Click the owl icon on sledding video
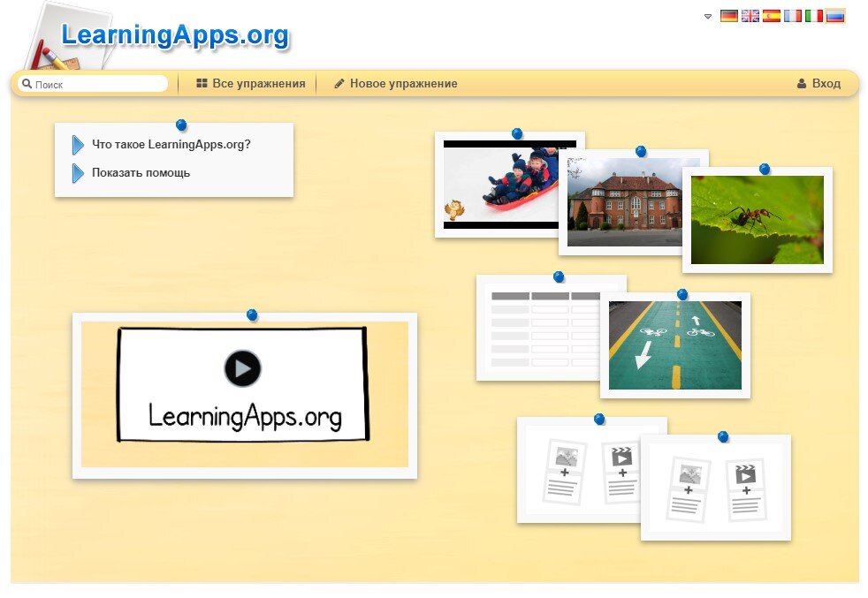 pos(454,210)
